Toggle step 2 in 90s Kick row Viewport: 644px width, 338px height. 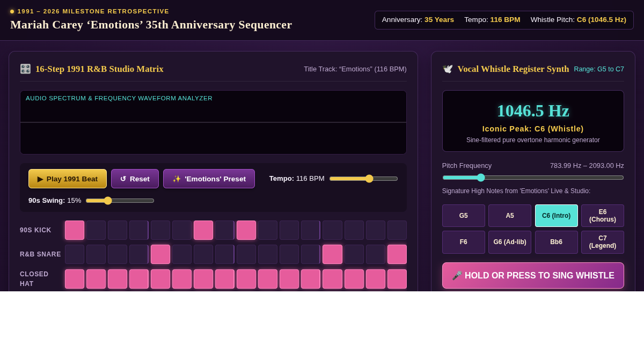click(96, 230)
